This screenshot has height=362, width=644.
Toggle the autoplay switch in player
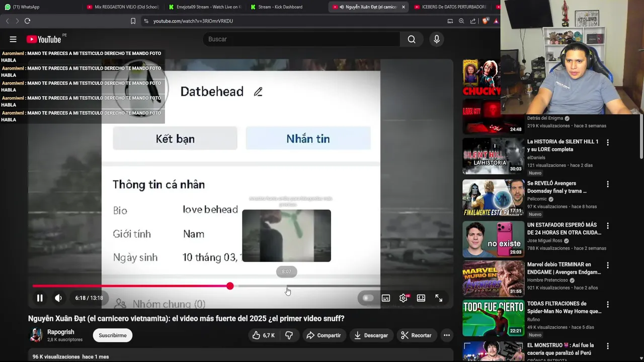(367, 298)
